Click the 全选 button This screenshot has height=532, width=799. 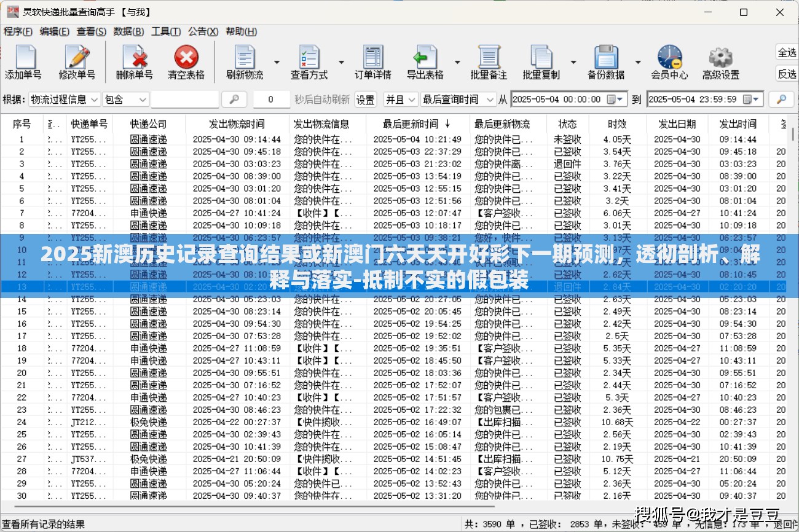(787, 52)
